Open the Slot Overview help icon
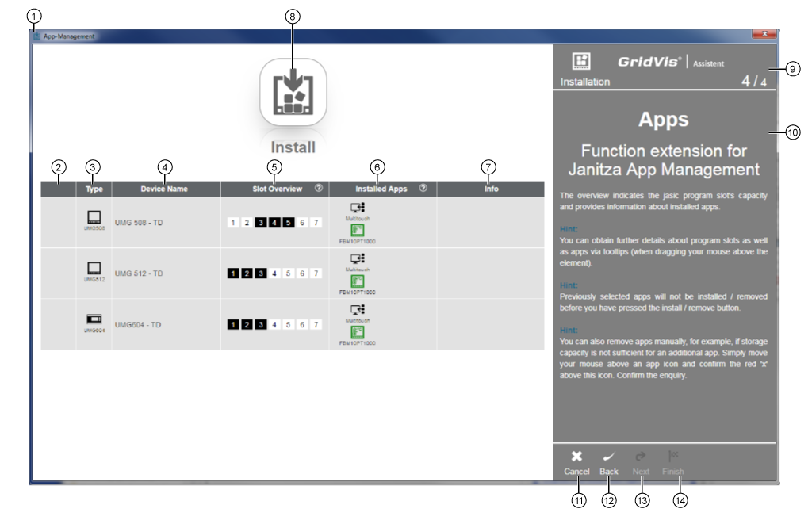This screenshot has height=520, width=812. (317, 188)
